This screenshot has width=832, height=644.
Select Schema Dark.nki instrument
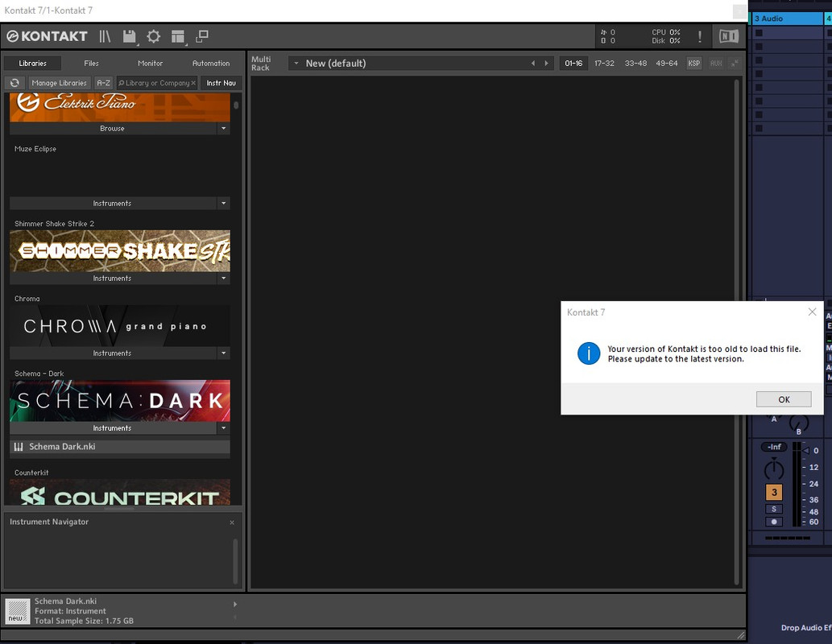click(x=120, y=447)
